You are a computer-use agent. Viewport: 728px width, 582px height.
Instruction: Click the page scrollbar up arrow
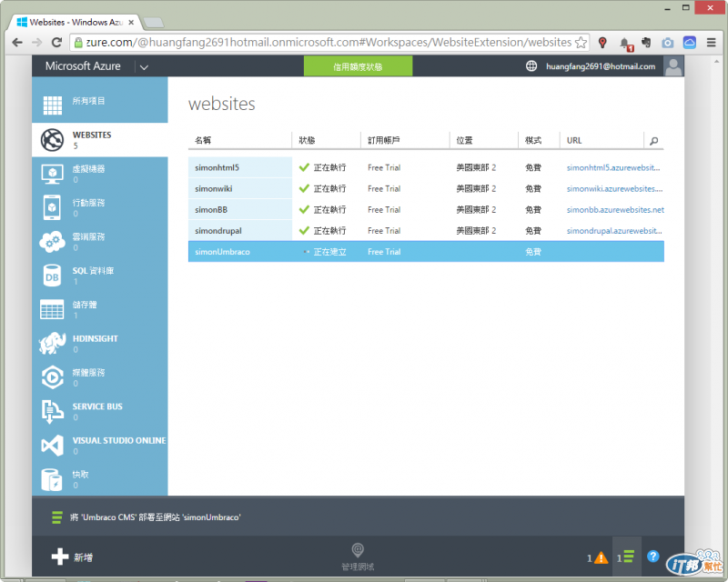pyautogui.click(x=718, y=61)
